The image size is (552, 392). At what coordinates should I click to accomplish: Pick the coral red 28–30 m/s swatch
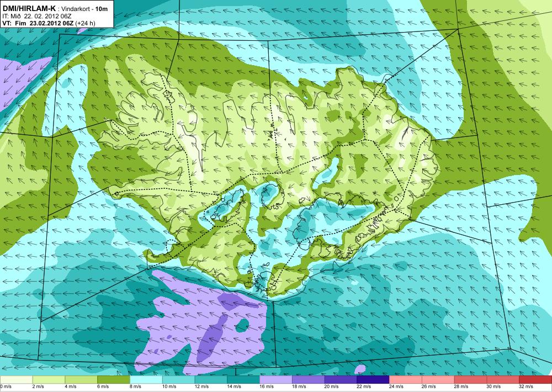tap(471, 380)
